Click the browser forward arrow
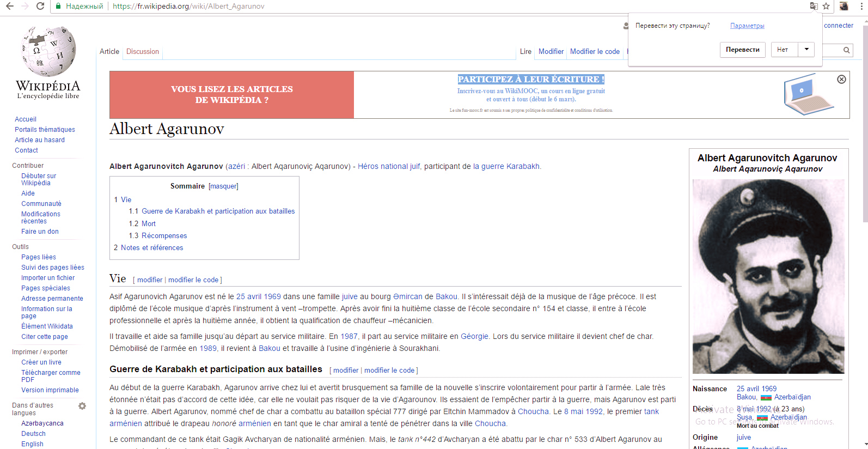 point(25,6)
